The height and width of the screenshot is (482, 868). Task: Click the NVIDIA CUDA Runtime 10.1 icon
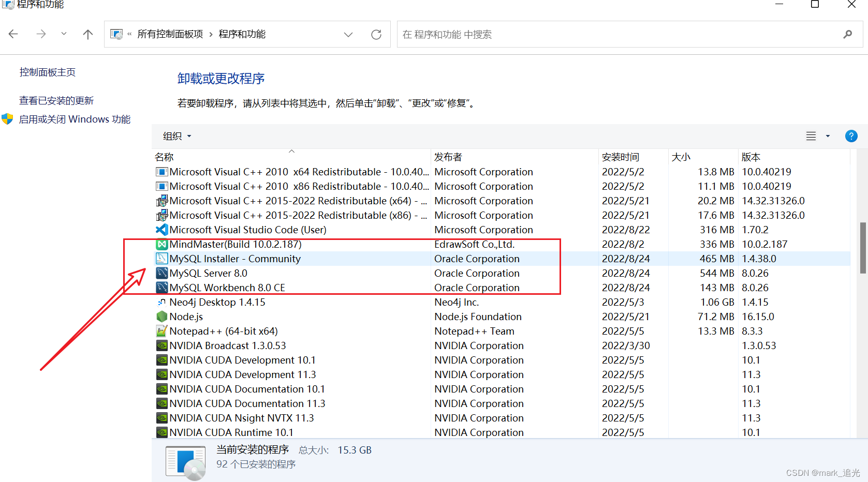(x=162, y=432)
